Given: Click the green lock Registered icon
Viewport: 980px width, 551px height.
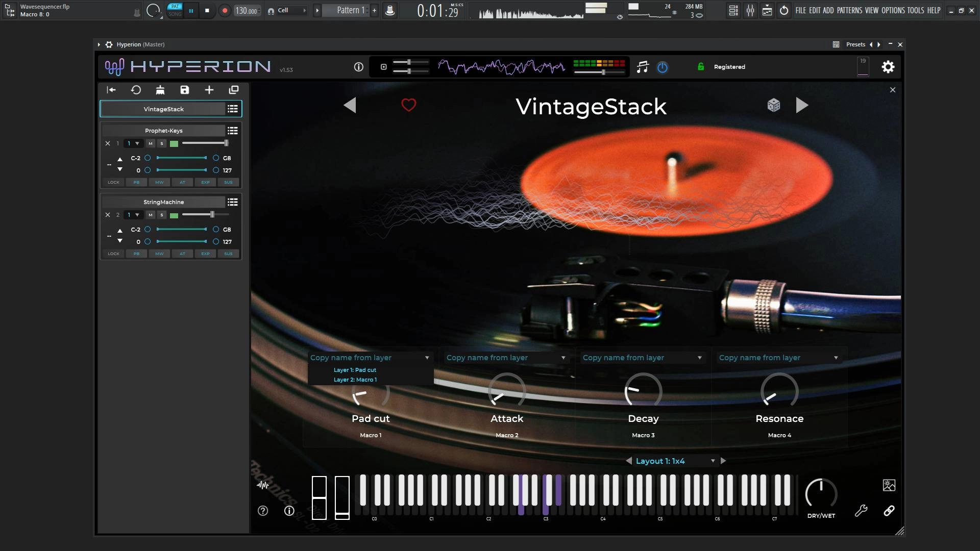Looking at the screenshot, I should [701, 67].
